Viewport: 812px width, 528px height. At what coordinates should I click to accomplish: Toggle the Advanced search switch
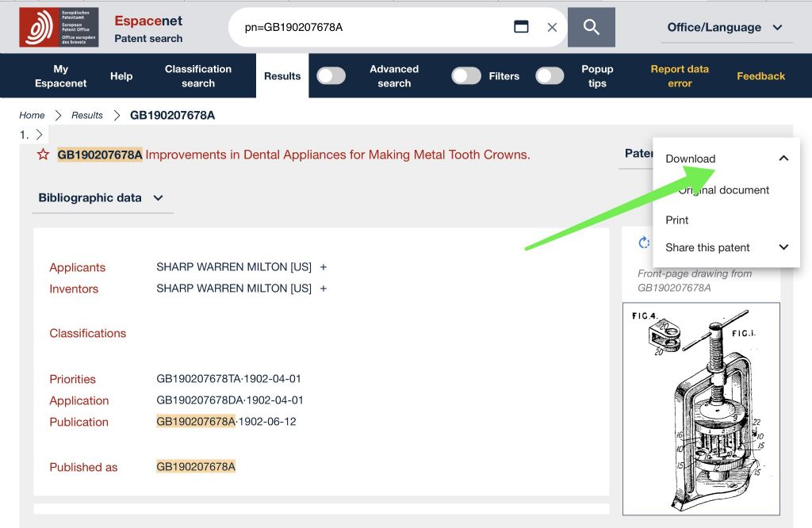click(x=331, y=76)
